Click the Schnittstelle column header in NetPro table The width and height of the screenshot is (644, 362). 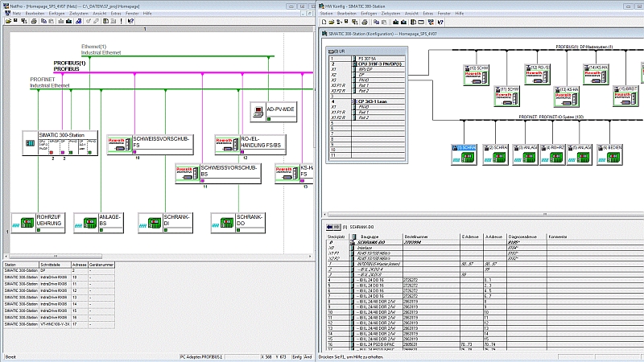tap(50, 264)
